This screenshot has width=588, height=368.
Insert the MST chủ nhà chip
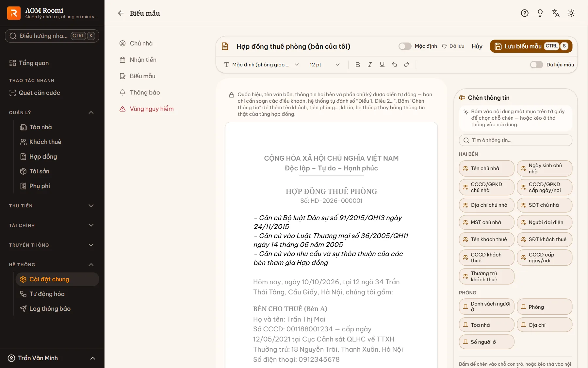pyautogui.click(x=487, y=222)
